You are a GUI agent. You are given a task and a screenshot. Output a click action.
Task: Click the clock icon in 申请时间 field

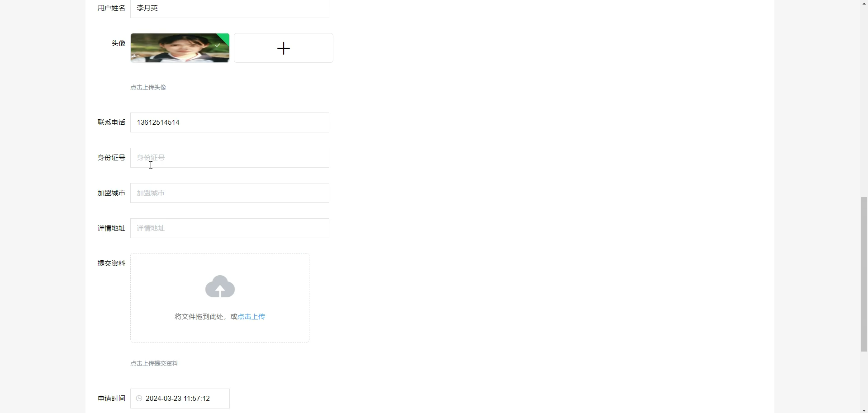(x=139, y=399)
